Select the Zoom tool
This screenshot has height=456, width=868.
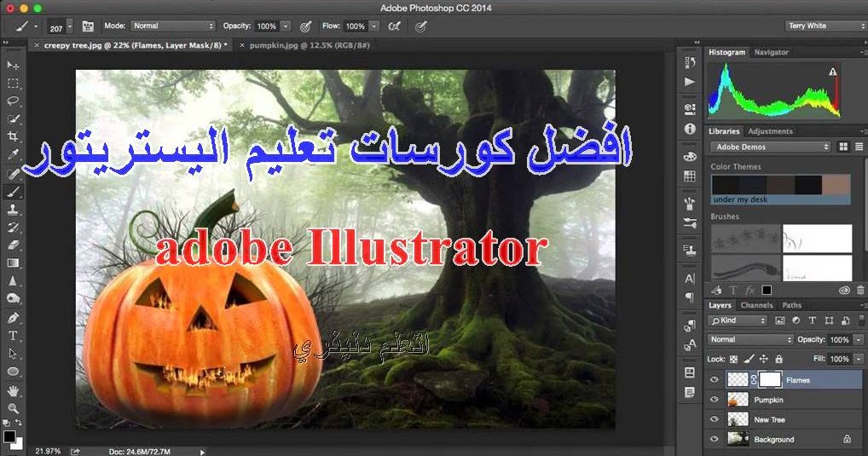[x=13, y=408]
